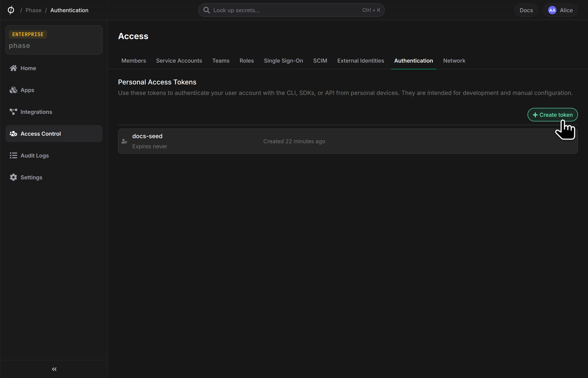
Task: Switch to the Network tab
Action: pyautogui.click(x=454, y=61)
